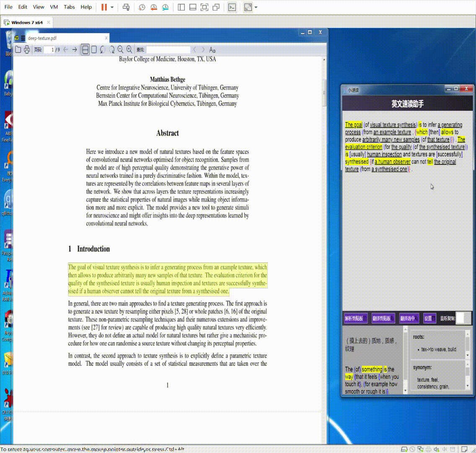Open the PDF reader hamburger menu

pos(23,38)
